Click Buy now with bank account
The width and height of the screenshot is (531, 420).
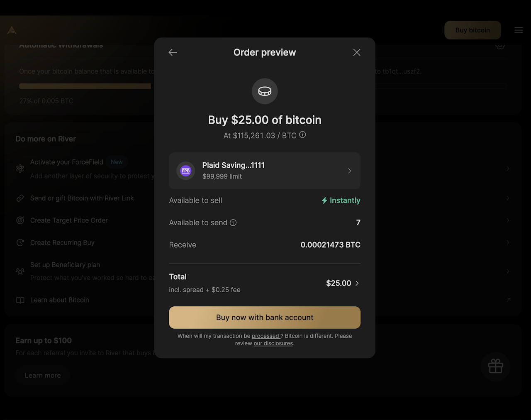pos(265,317)
